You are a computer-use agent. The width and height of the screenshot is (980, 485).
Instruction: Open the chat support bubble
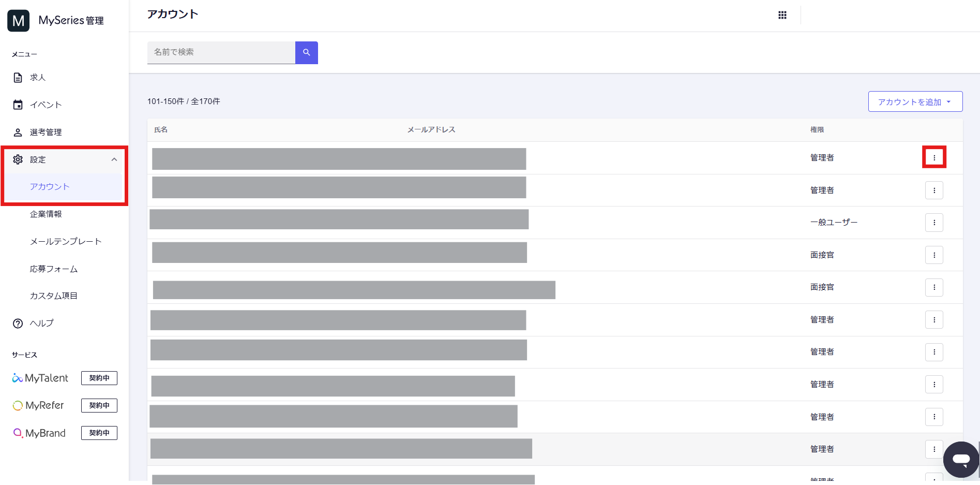(x=960, y=459)
